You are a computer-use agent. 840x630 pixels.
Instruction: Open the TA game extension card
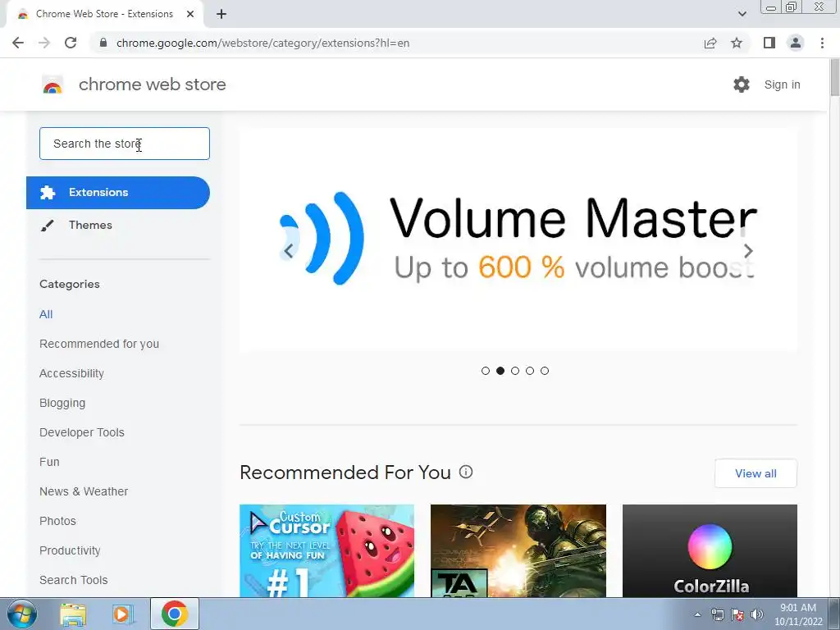(518, 550)
